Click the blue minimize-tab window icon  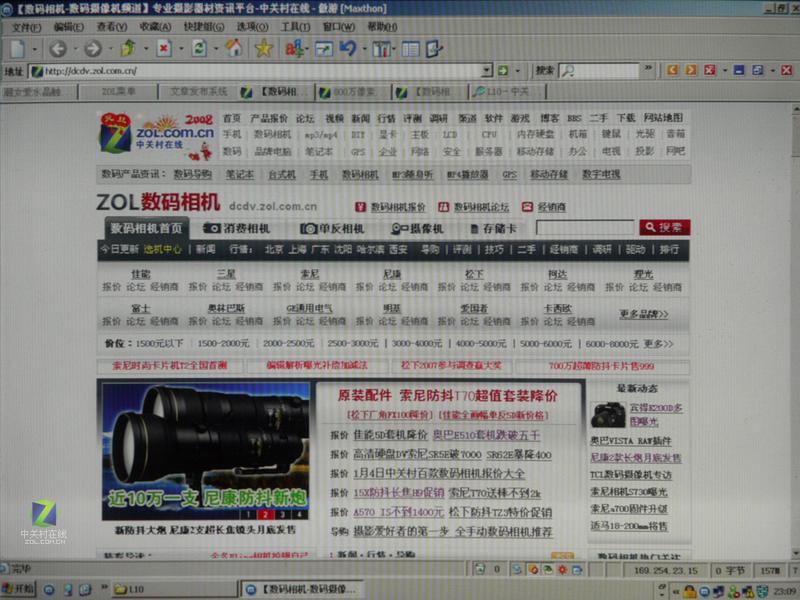point(739,70)
